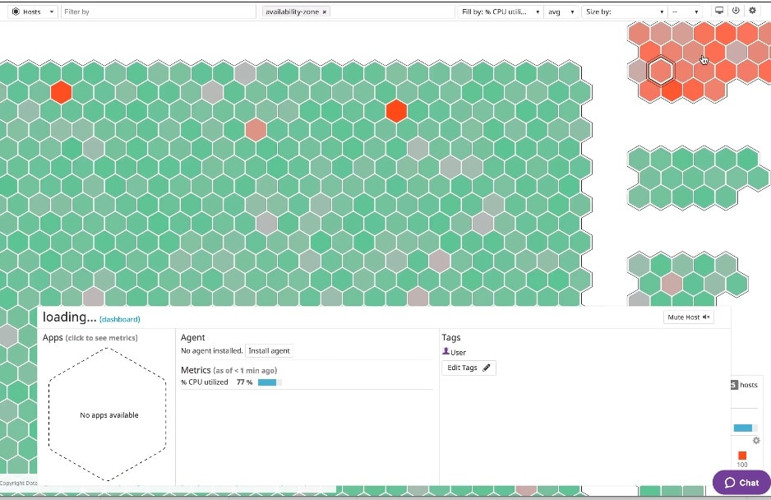Image resolution: width=771 pixels, height=500 pixels.
Task: Open the Hosts type selector dropdown
Action: pos(32,12)
